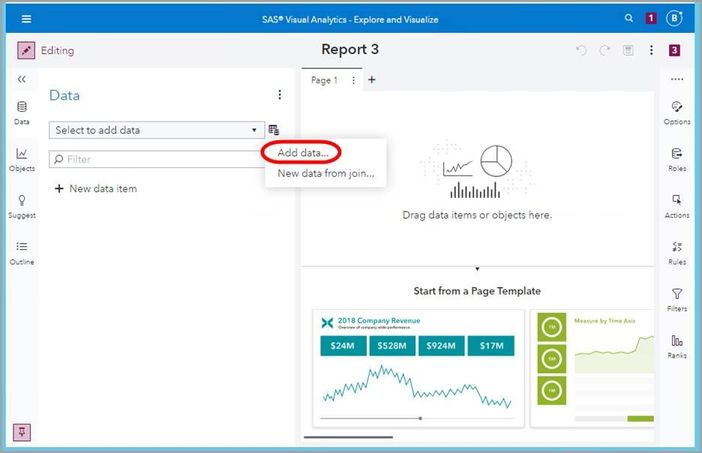
Task: Open the Roles pane
Action: pyautogui.click(x=677, y=160)
